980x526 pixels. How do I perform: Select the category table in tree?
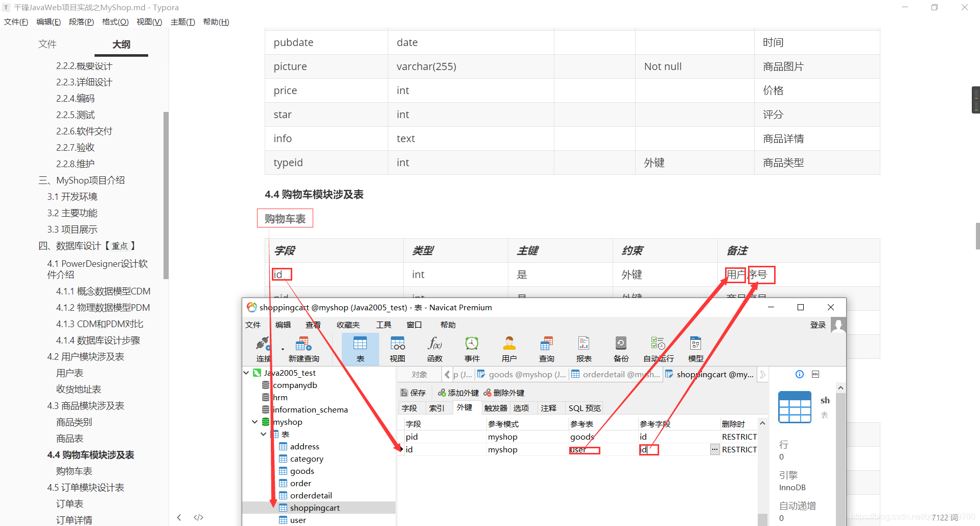[307, 459]
